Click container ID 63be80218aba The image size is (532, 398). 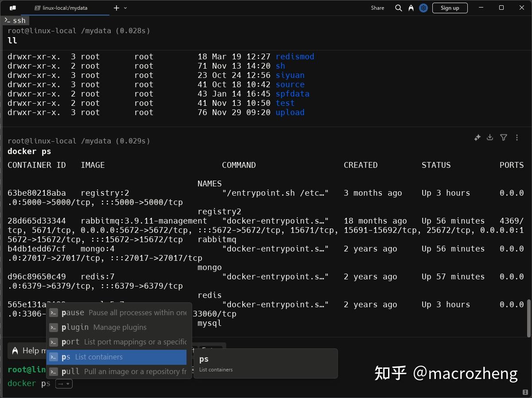pos(37,193)
